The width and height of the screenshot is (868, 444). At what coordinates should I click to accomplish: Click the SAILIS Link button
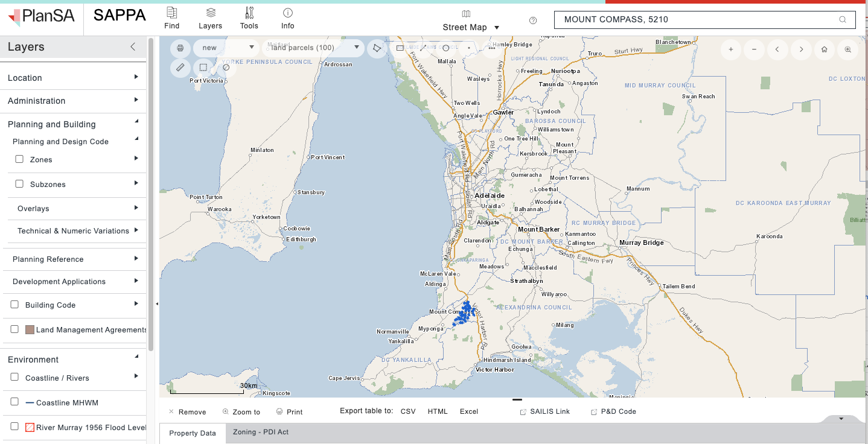pos(545,411)
